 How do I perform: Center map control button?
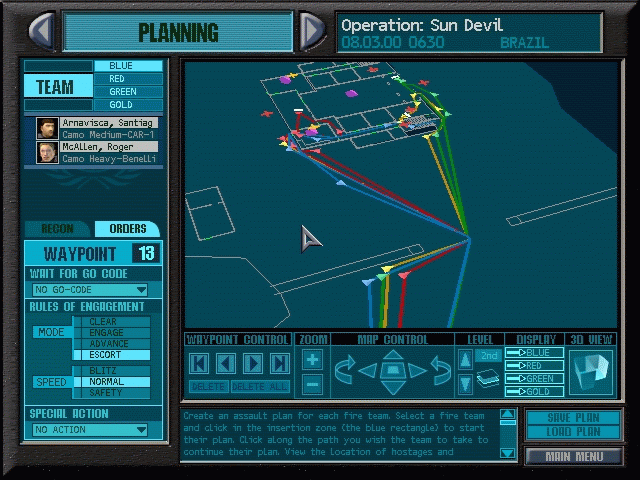click(393, 370)
